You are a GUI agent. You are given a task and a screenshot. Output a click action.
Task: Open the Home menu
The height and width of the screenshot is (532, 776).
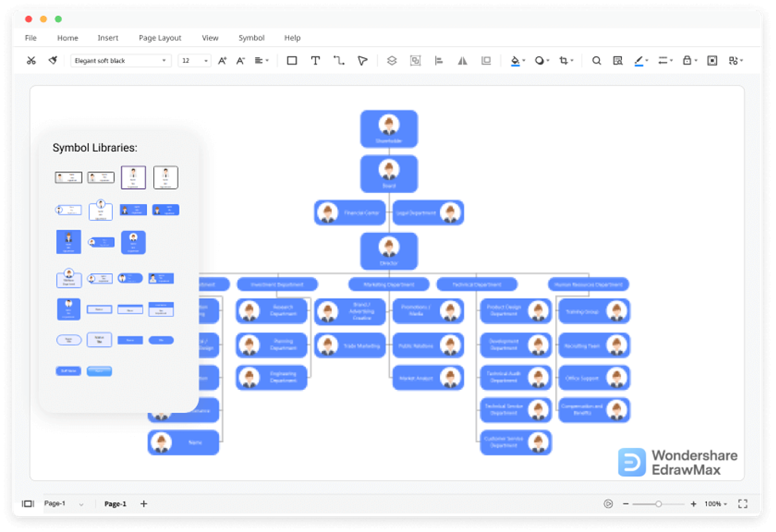(68, 37)
